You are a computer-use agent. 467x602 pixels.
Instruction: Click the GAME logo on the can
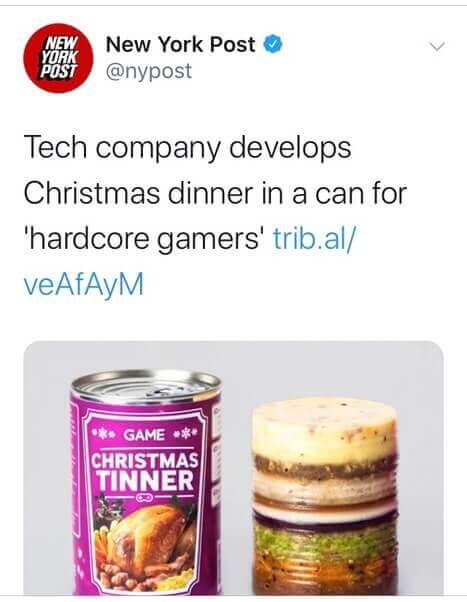pos(144,435)
